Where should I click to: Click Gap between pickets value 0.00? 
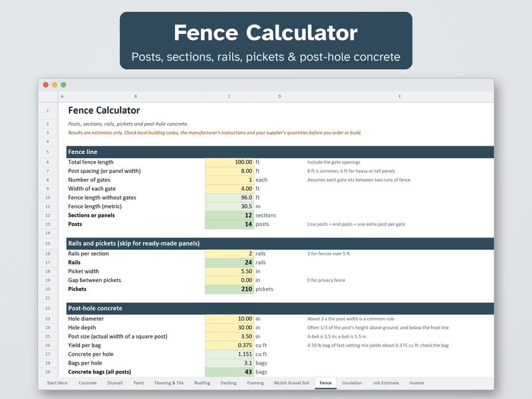[x=229, y=280]
